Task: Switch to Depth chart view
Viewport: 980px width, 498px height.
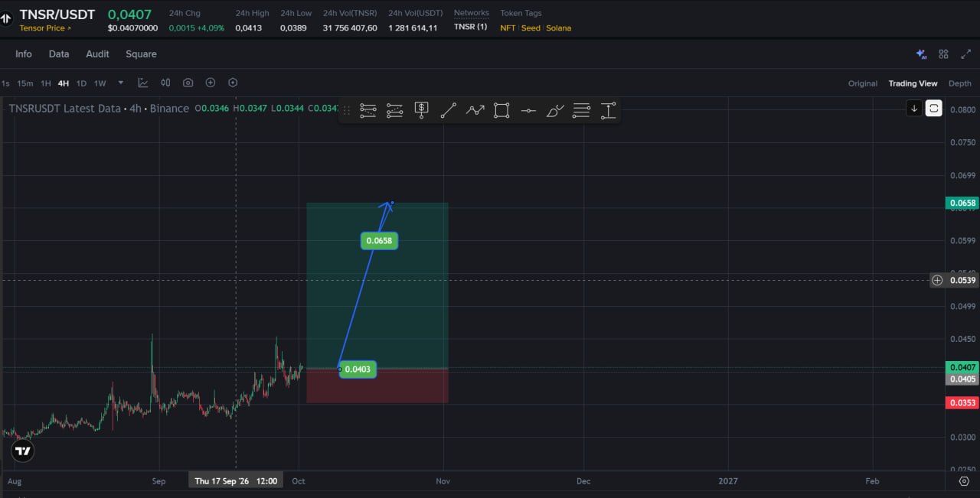Action: coord(959,83)
